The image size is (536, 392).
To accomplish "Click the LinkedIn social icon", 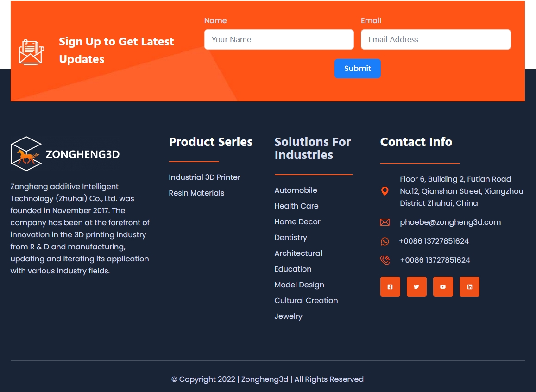I will coord(469,287).
